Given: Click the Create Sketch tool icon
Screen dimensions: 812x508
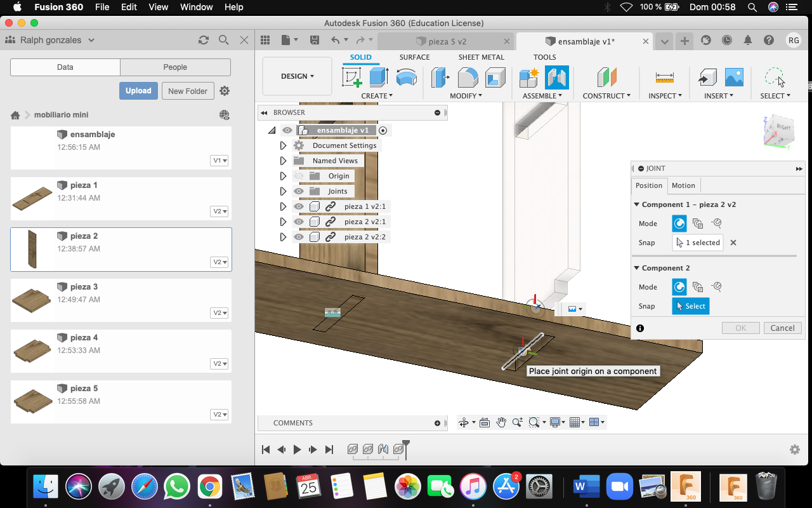Looking at the screenshot, I should 351,77.
